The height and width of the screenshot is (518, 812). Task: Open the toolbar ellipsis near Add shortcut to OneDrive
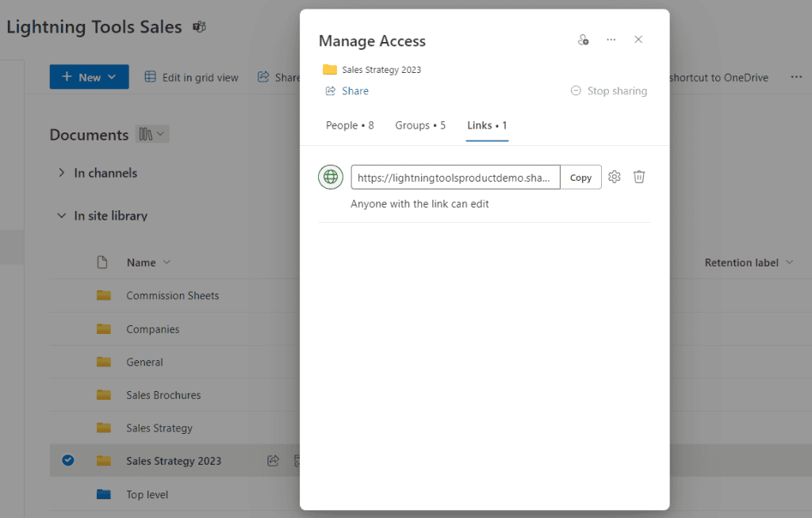click(797, 77)
